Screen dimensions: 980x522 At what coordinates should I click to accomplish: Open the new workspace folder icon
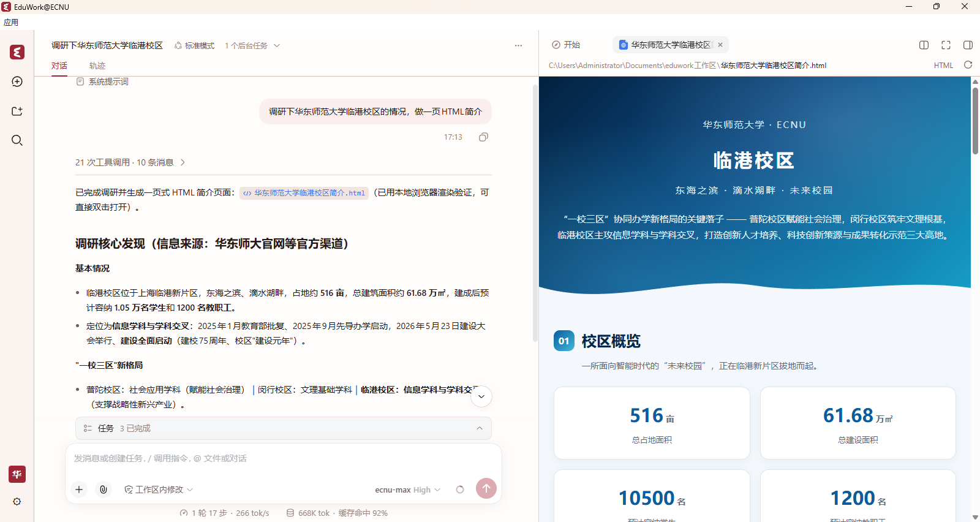[17, 111]
